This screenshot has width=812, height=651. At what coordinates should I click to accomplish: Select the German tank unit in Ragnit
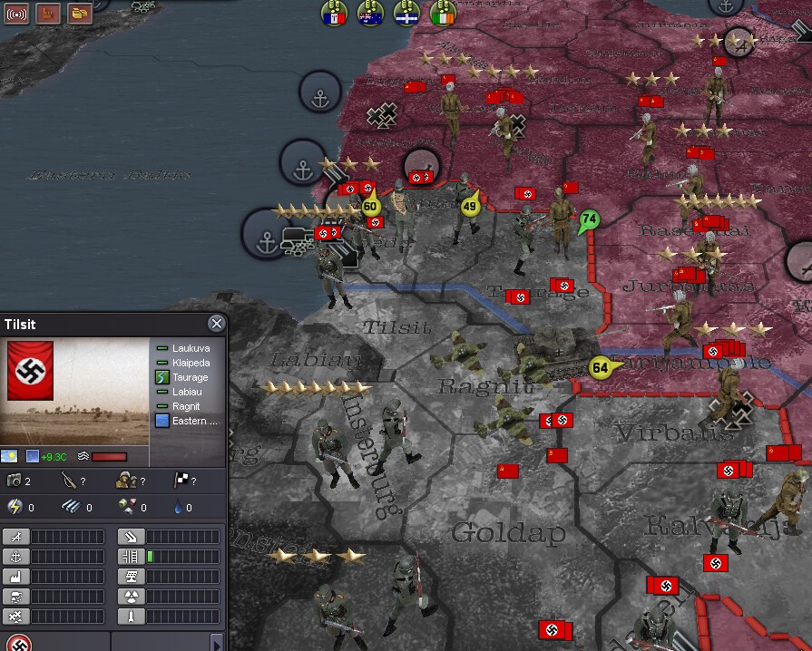(562, 352)
